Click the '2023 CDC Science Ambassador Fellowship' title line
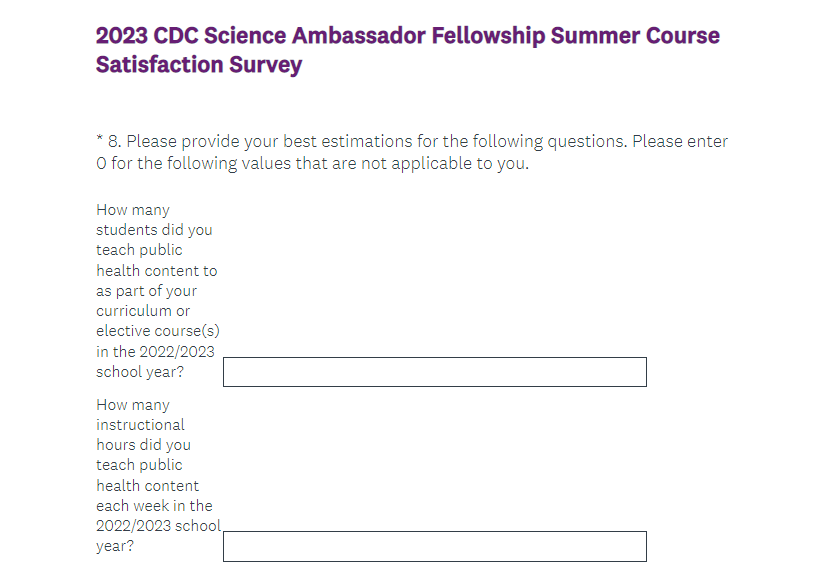This screenshot has height=571, width=831. (x=407, y=36)
